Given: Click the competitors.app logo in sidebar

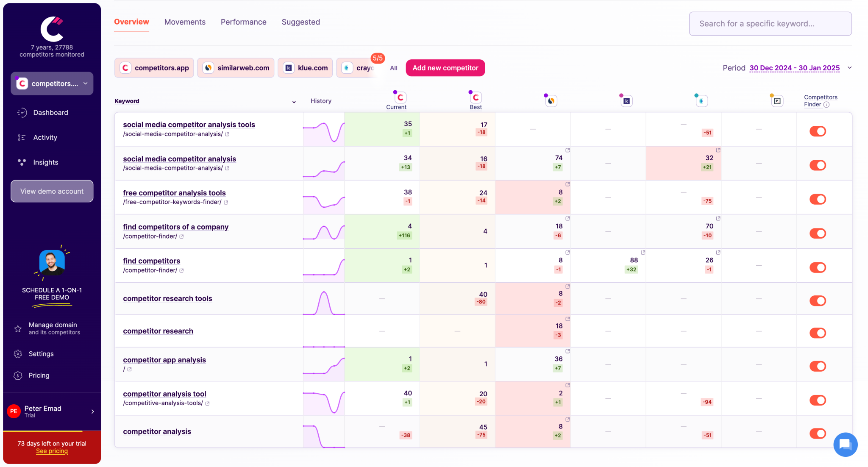Looking at the screenshot, I should pos(52,29).
